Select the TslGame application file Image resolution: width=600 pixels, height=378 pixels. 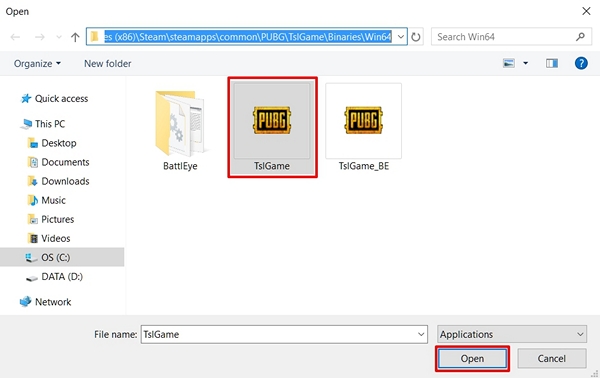point(272,127)
